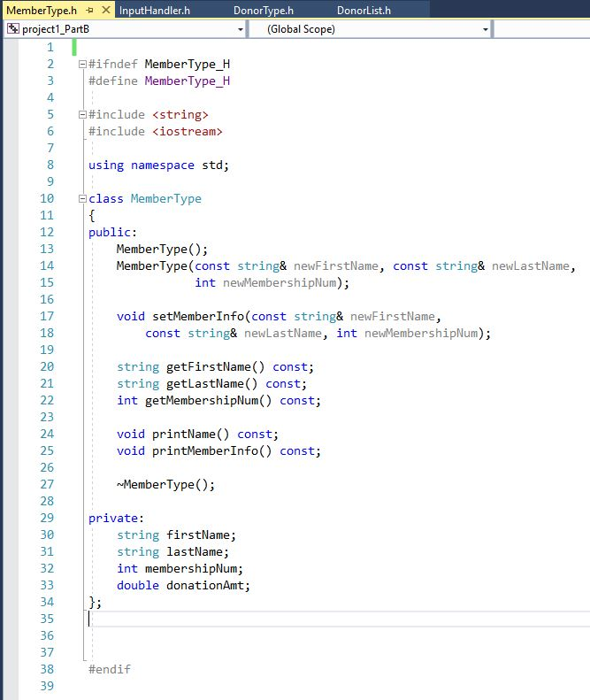This screenshot has width=590, height=700.
Task: Click the donationAmt member variable
Action: (x=205, y=585)
